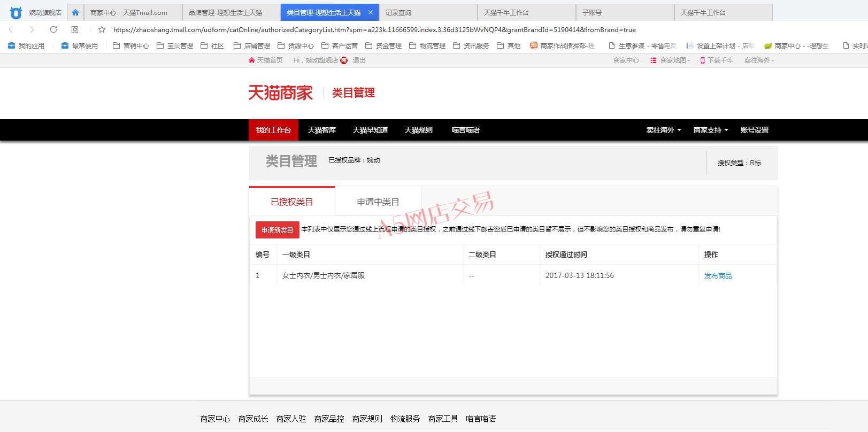Expand the 商家支持 nav dropdown

[x=711, y=130]
